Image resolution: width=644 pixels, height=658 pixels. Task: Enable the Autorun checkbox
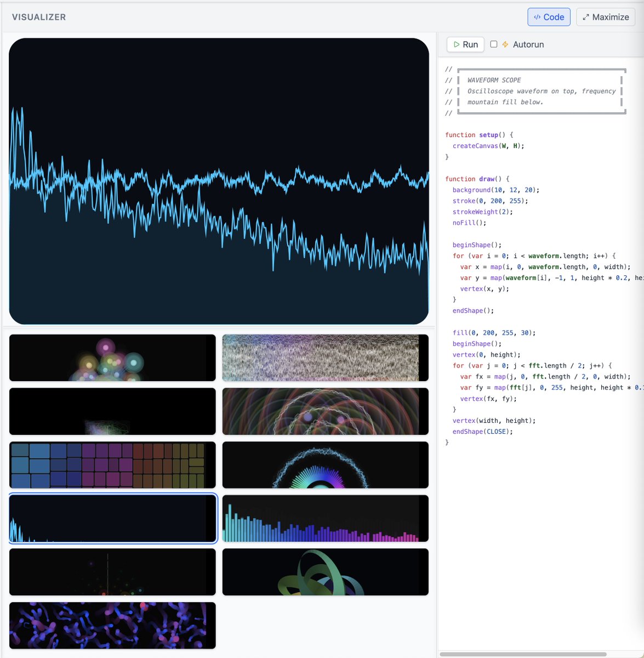[493, 44]
